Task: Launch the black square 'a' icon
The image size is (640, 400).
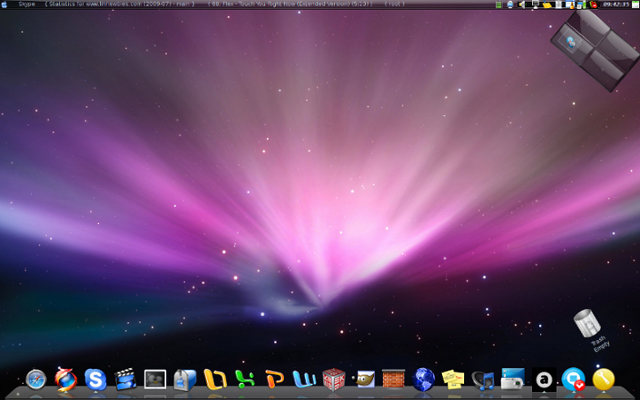Action: [x=544, y=380]
